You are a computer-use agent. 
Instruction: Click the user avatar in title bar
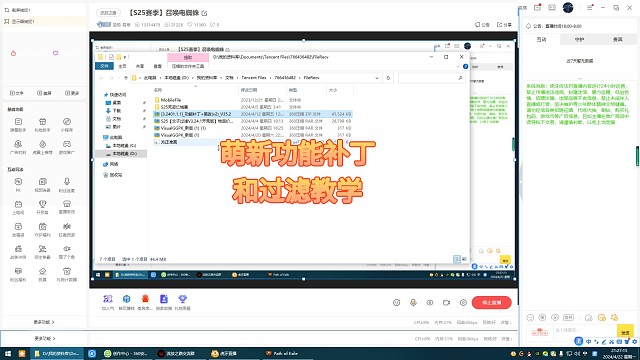pos(568,8)
